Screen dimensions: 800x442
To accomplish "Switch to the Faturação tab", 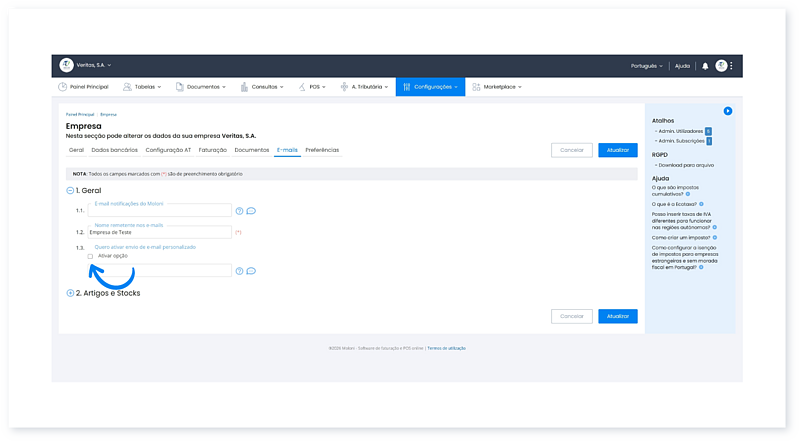I will (x=213, y=150).
